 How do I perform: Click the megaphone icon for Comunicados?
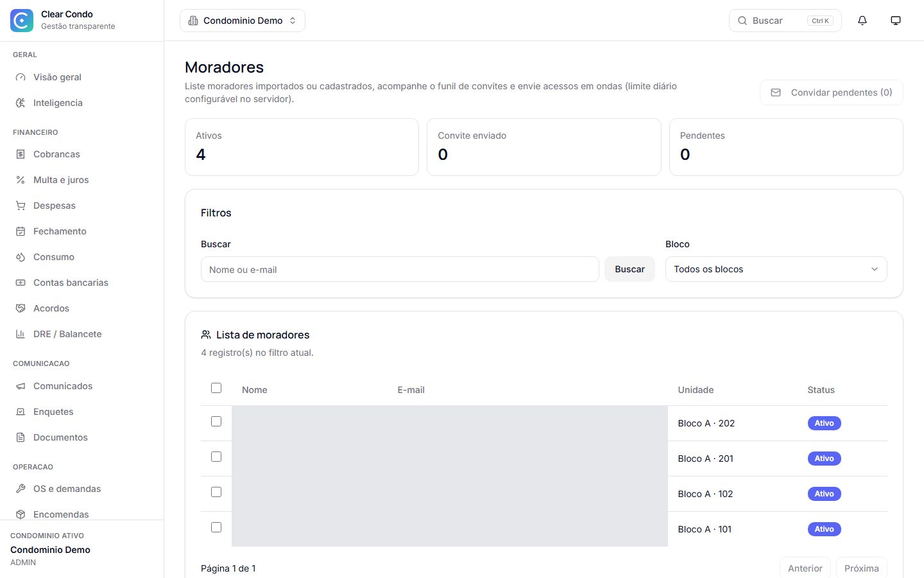click(x=21, y=386)
